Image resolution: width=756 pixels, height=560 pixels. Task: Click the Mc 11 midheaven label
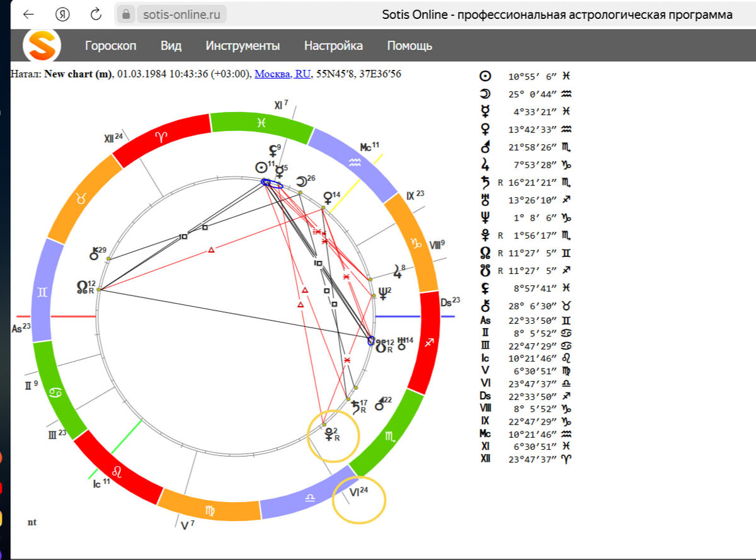[370, 147]
